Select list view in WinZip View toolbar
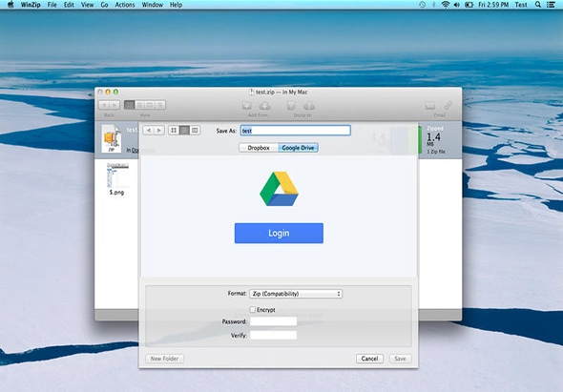This screenshot has height=392, width=563. pos(139,105)
